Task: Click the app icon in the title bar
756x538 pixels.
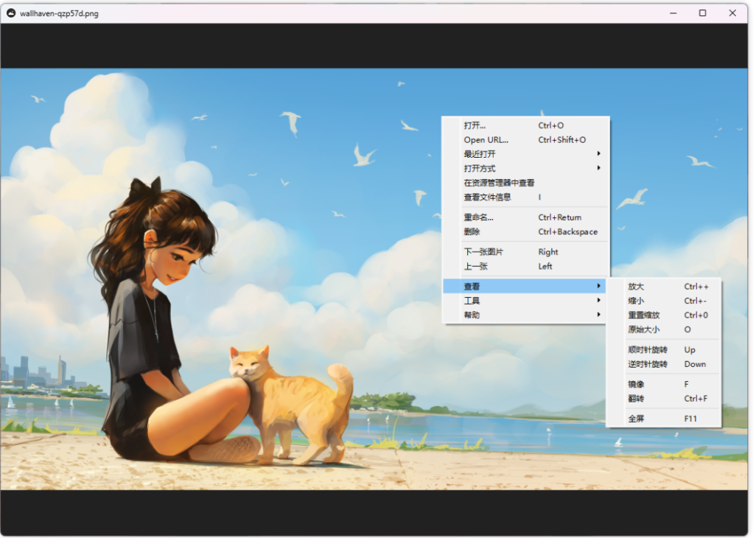Action: tap(10, 13)
